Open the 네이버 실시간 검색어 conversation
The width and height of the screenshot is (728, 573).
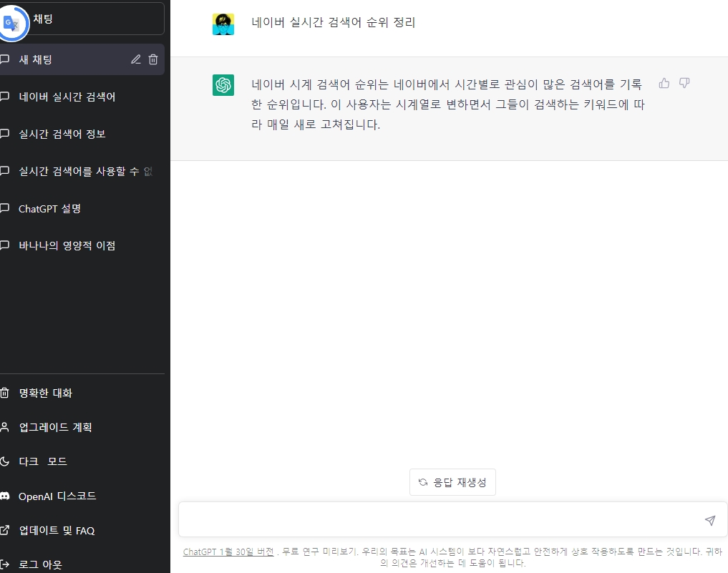click(x=82, y=97)
